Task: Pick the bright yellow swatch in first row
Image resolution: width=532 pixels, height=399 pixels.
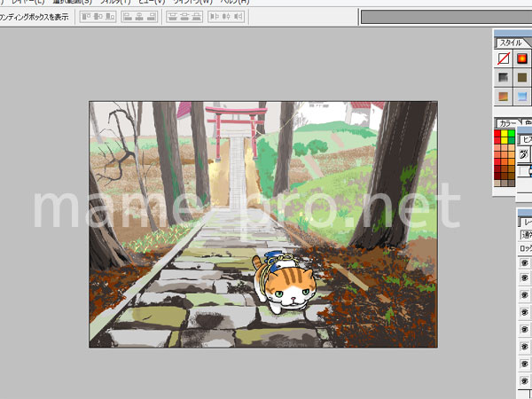Action: pos(505,133)
